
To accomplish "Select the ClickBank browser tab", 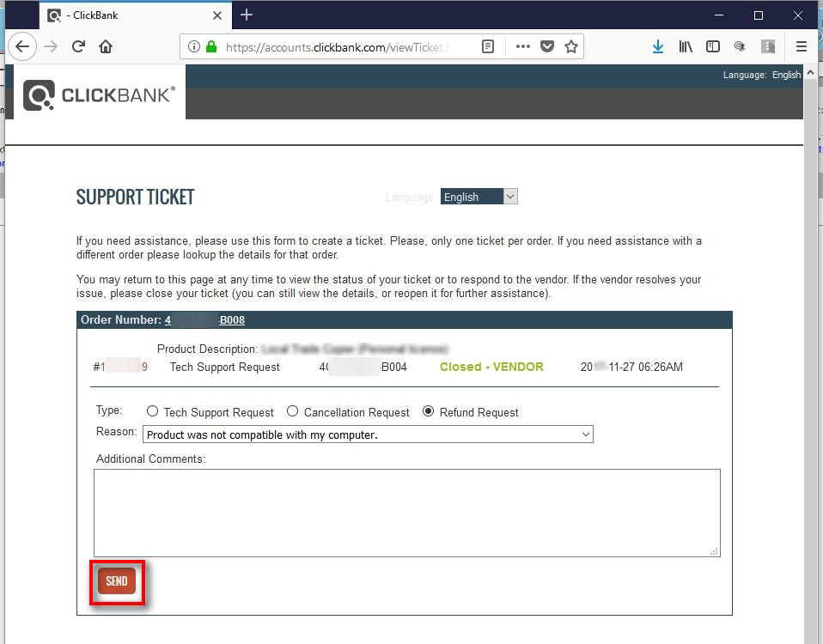I will tap(136, 15).
